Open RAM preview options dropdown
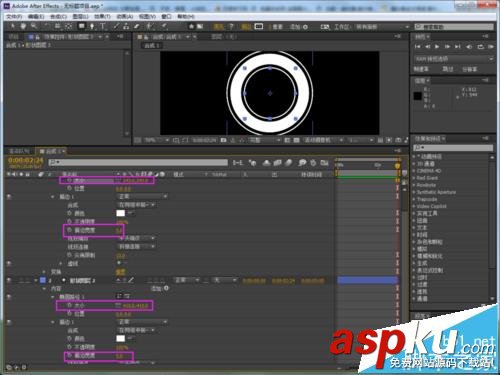The image size is (500, 375). [454, 59]
